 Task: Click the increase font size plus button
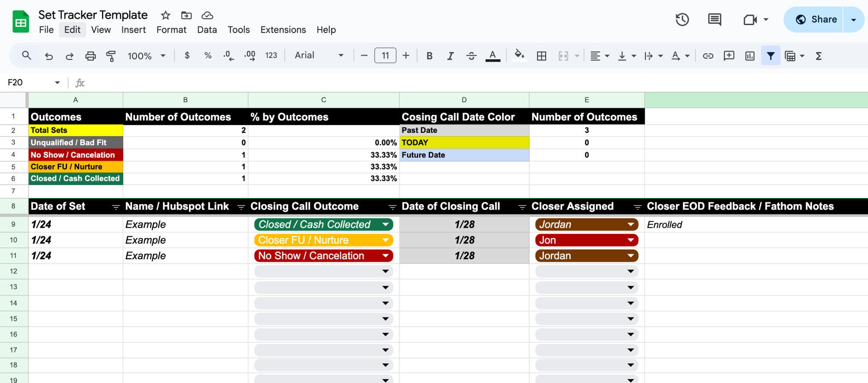(x=406, y=55)
